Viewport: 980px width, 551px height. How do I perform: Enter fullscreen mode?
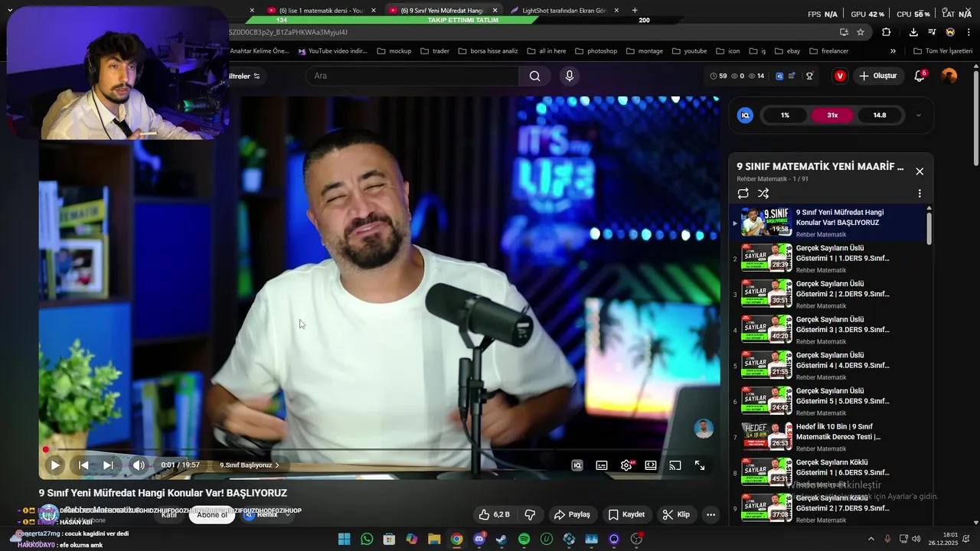700,465
